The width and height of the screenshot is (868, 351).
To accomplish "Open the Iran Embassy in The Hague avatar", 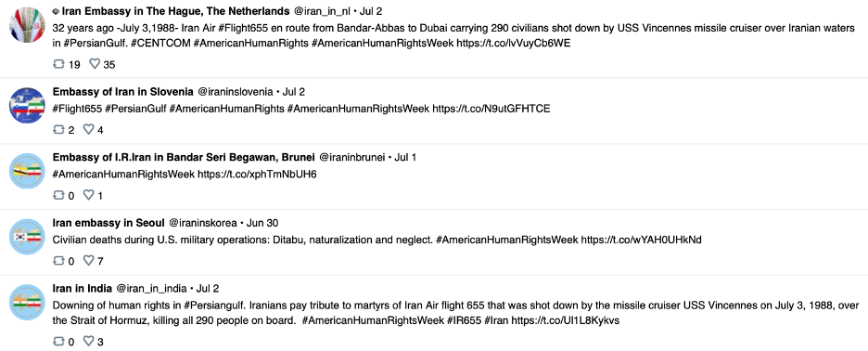I will [x=27, y=24].
